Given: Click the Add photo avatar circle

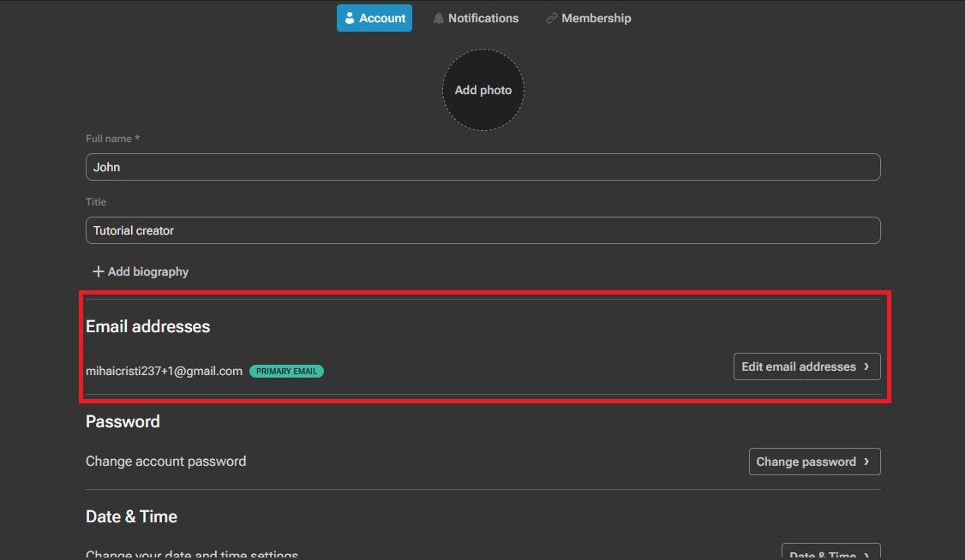Looking at the screenshot, I should 483,90.
